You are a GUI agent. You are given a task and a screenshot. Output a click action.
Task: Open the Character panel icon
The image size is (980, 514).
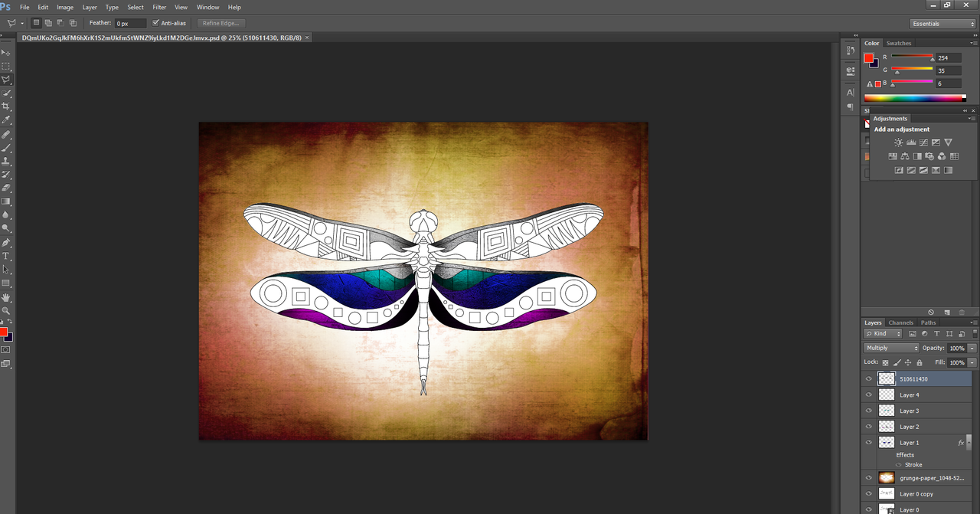pos(851,93)
